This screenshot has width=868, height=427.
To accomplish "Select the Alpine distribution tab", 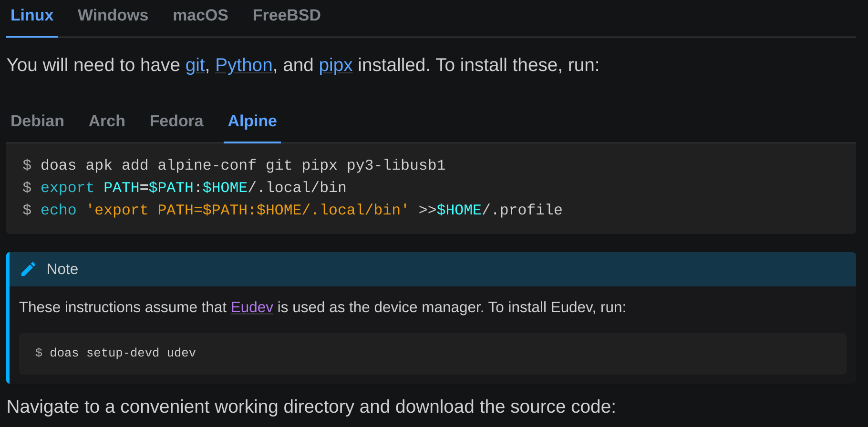I will coord(252,122).
